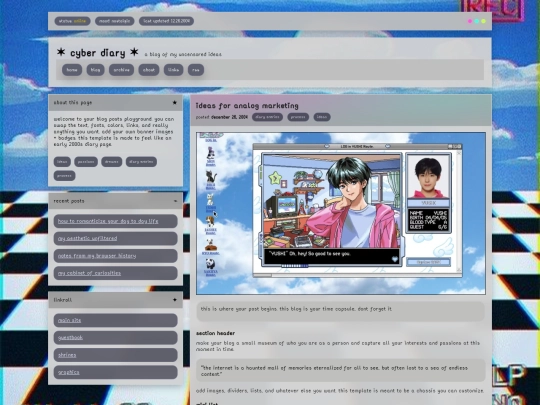
Task: Click the 'make your blog a small museum' paragraph
Action: [x=338, y=346]
